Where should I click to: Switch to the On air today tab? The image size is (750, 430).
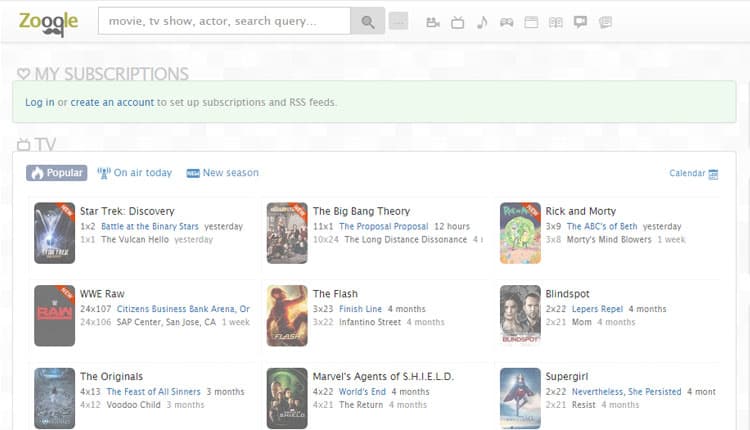(x=134, y=173)
